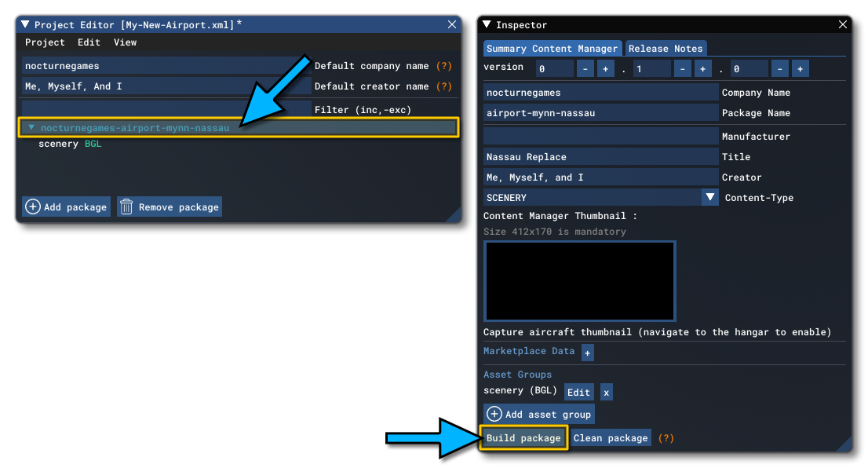This screenshot has height=468, width=868.
Task: Click plus button beside Marketplace Data
Action: tap(588, 353)
